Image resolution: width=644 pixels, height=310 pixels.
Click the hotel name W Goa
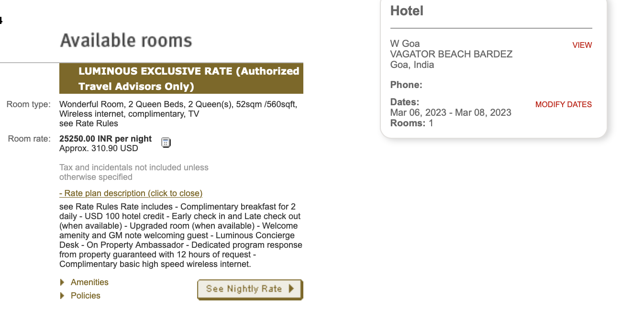tap(405, 43)
